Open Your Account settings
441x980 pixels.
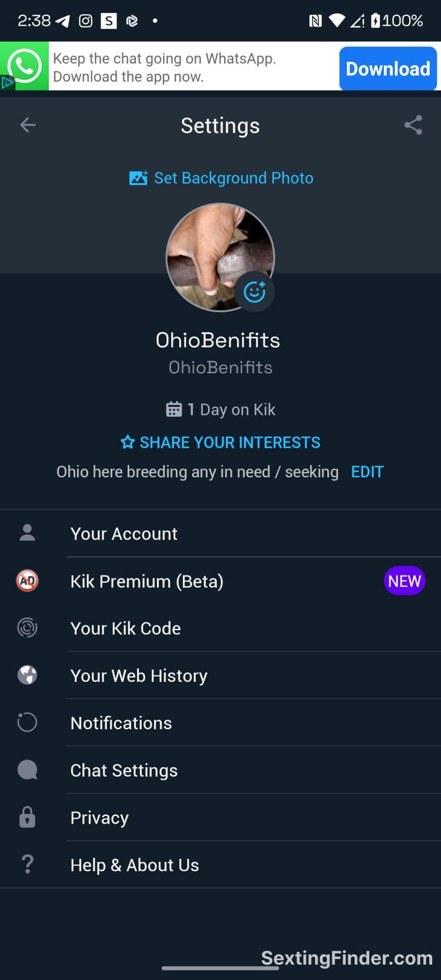[124, 533]
